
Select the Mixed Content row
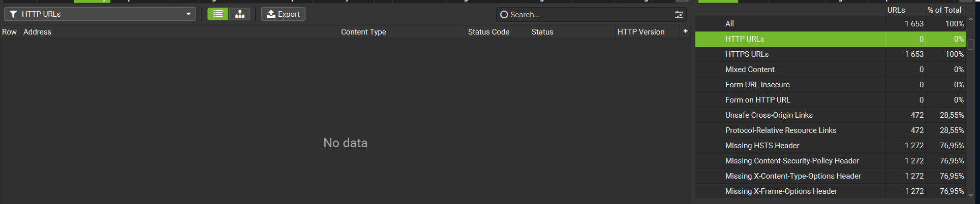click(750, 70)
